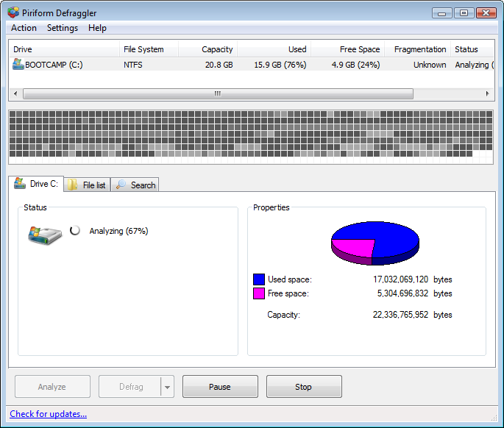This screenshot has height=428, width=504.
Task: Open the Defrag dropdown arrow
Action: (167, 387)
